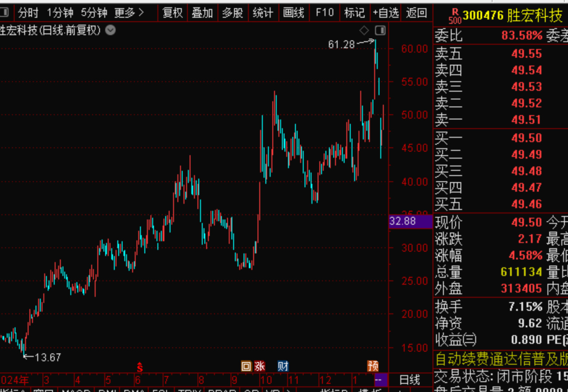
Task: Click the 返回 back button
Action: [x=416, y=13]
